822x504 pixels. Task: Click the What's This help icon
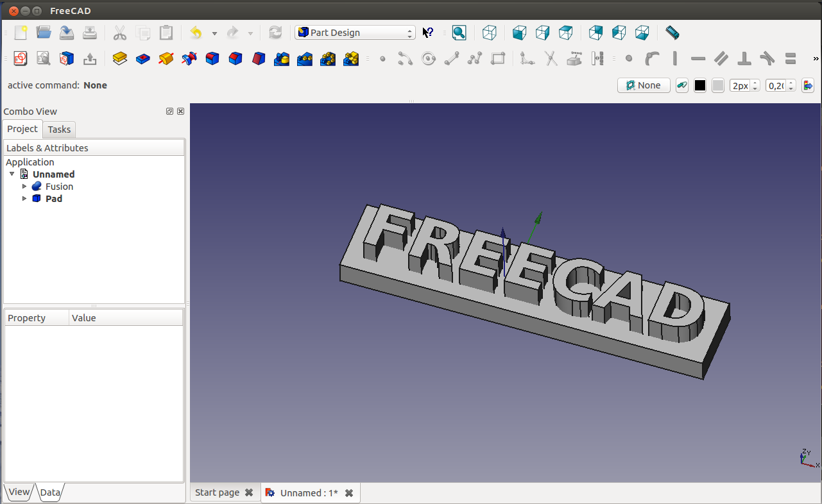tap(428, 33)
